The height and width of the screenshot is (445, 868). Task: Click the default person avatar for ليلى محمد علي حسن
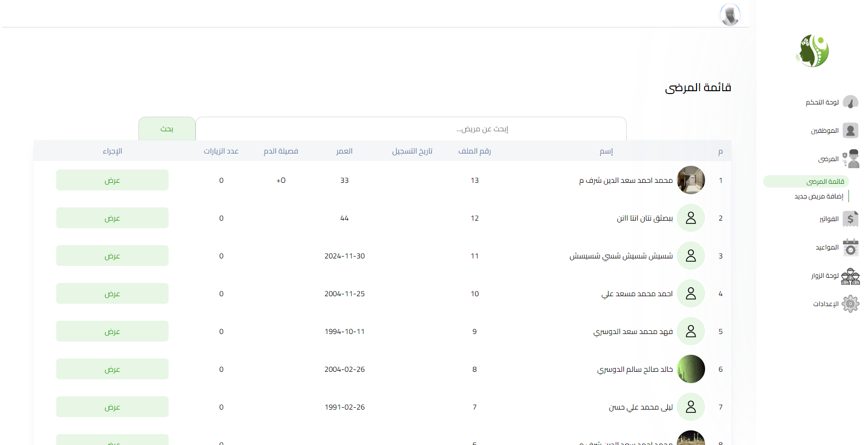(690, 407)
